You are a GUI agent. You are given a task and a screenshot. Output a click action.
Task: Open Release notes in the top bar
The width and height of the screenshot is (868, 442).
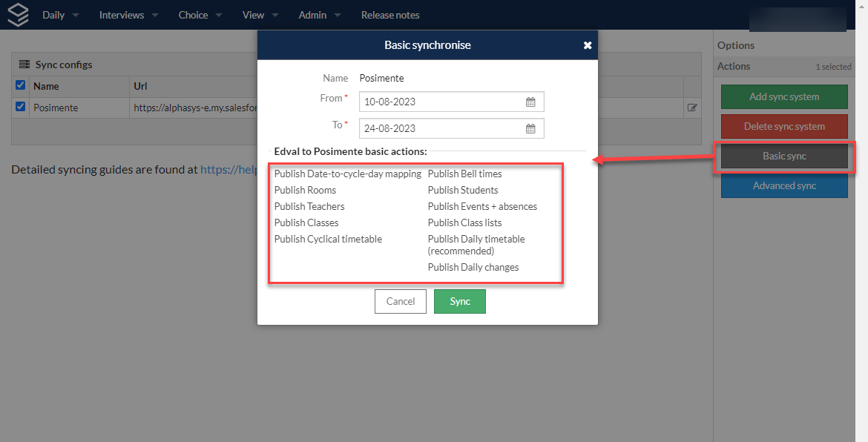click(390, 15)
